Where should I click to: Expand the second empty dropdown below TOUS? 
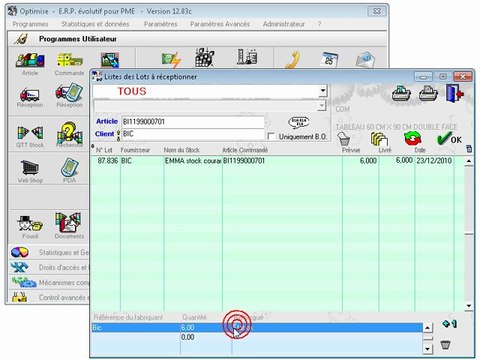[x=321, y=106]
